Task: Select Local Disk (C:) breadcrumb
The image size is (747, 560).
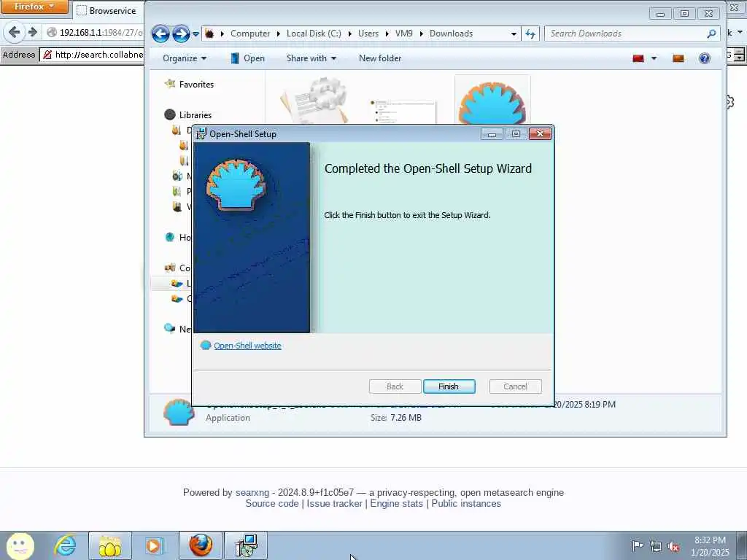Action: pyautogui.click(x=314, y=34)
